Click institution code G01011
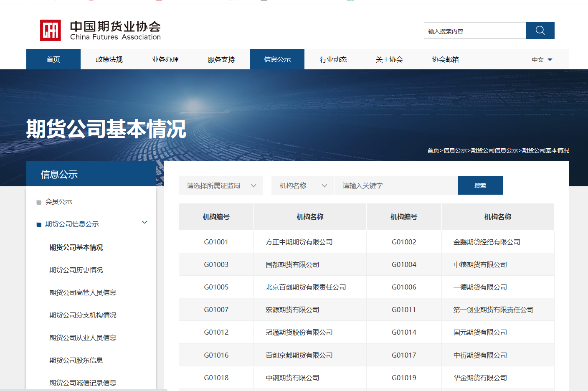 click(x=404, y=310)
